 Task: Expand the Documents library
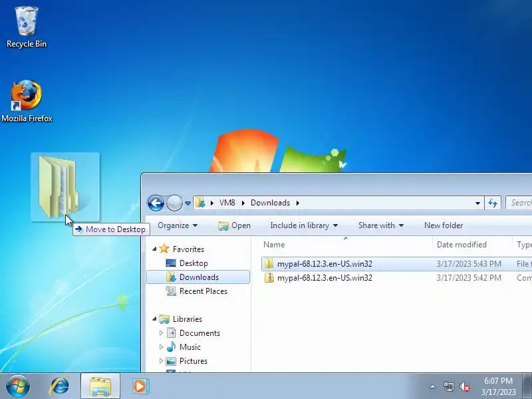click(161, 333)
